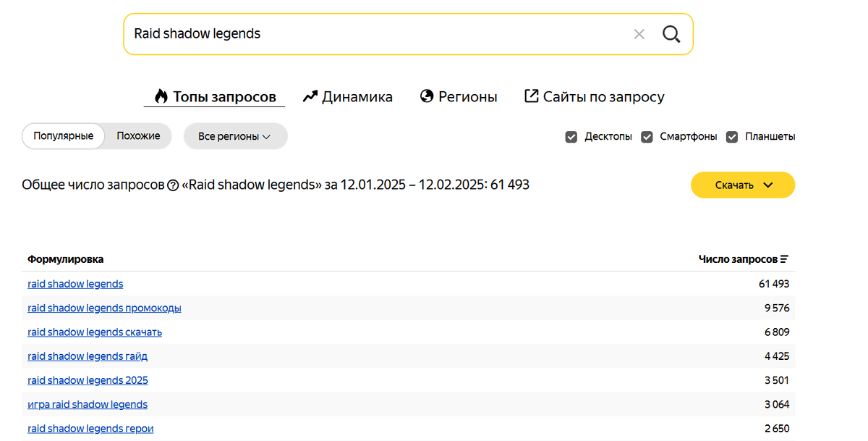868x441 pixels.
Task: Open the игра raid shadow legends link
Action: click(88, 404)
